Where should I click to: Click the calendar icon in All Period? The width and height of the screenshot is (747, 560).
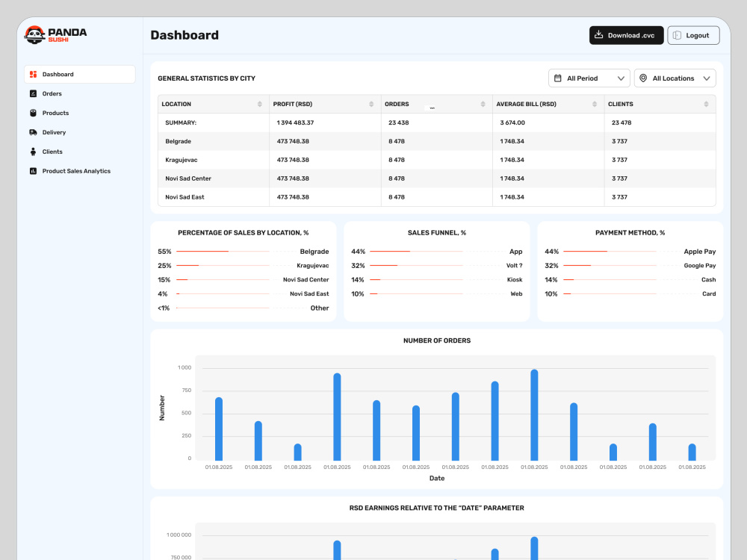558,78
